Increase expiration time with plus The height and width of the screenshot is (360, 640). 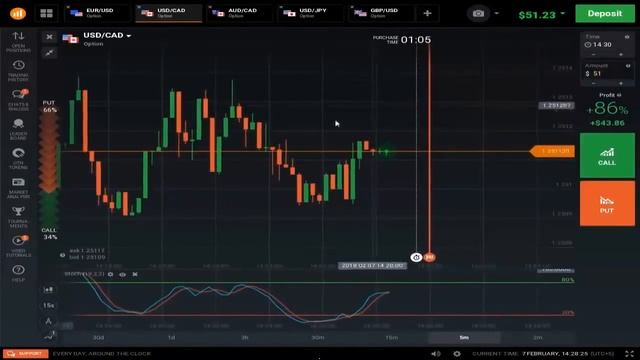pos(621,55)
